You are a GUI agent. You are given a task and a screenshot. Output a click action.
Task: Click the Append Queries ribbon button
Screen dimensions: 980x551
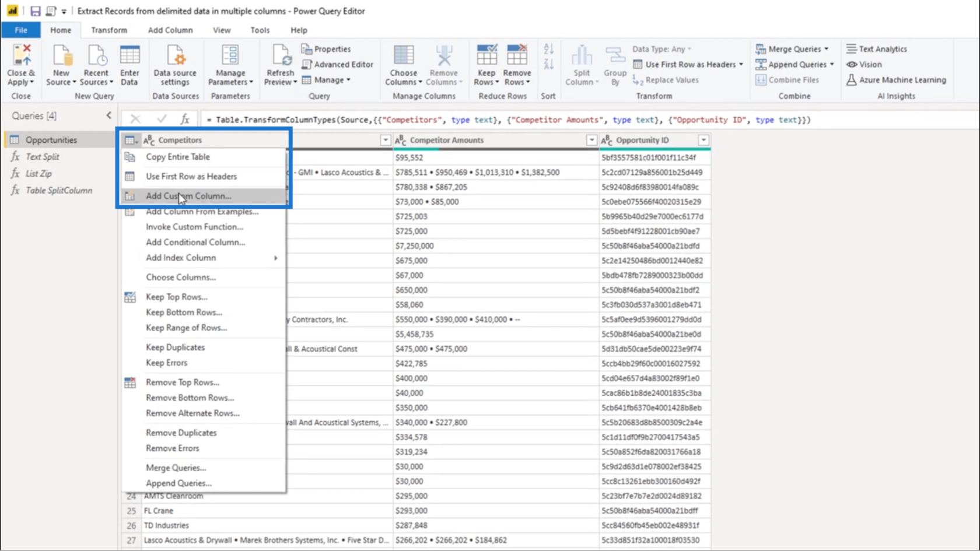(x=794, y=64)
